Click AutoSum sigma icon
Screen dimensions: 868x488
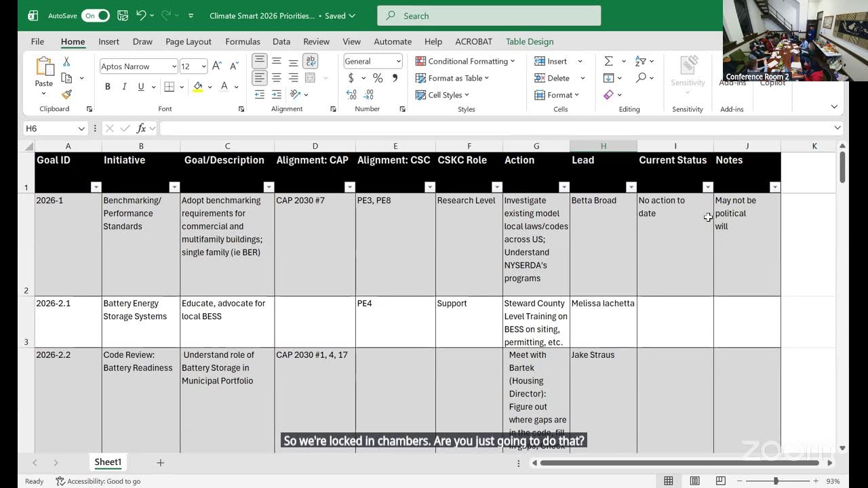coord(608,61)
